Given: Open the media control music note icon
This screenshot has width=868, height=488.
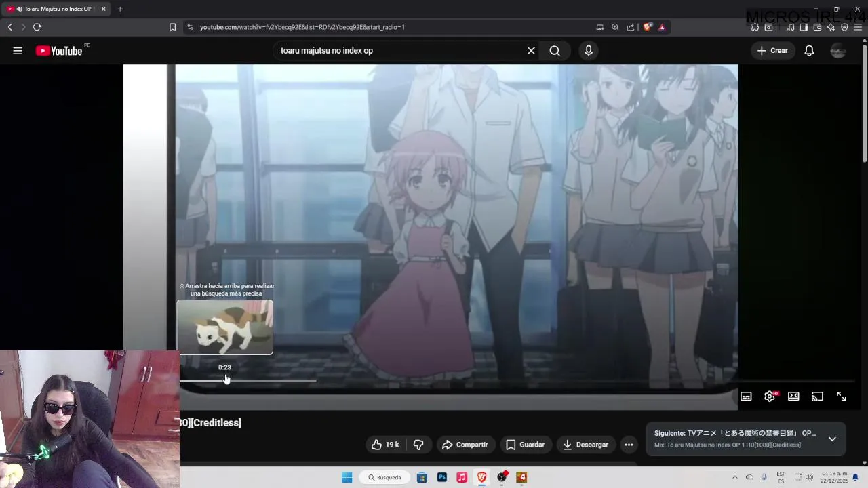Looking at the screenshot, I should (790, 27).
